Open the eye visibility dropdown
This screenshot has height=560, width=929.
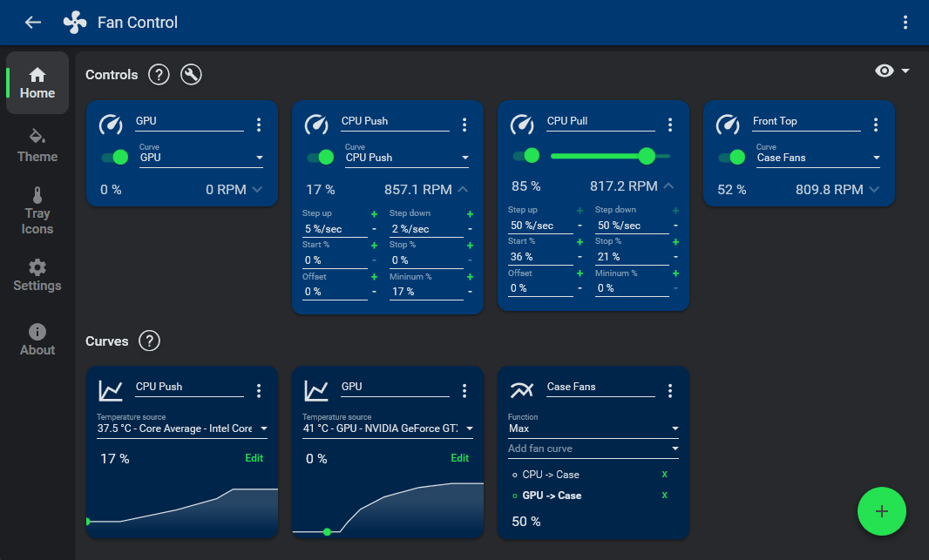click(x=892, y=71)
